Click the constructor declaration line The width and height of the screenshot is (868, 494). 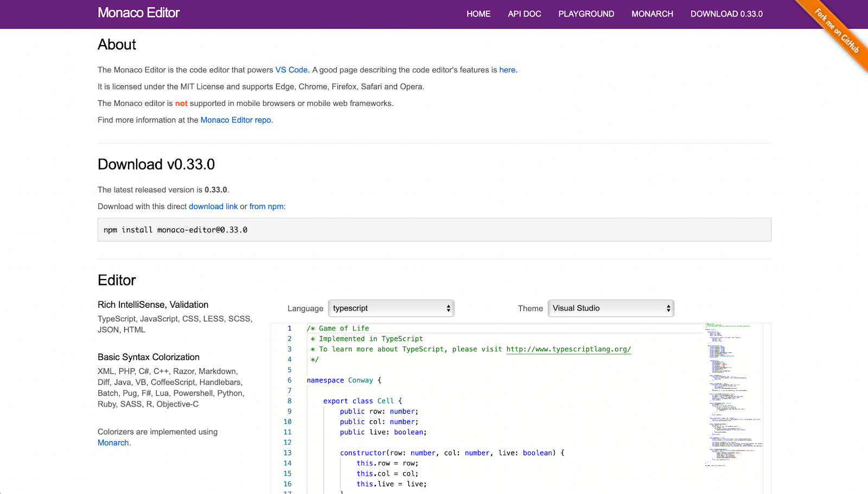point(452,453)
